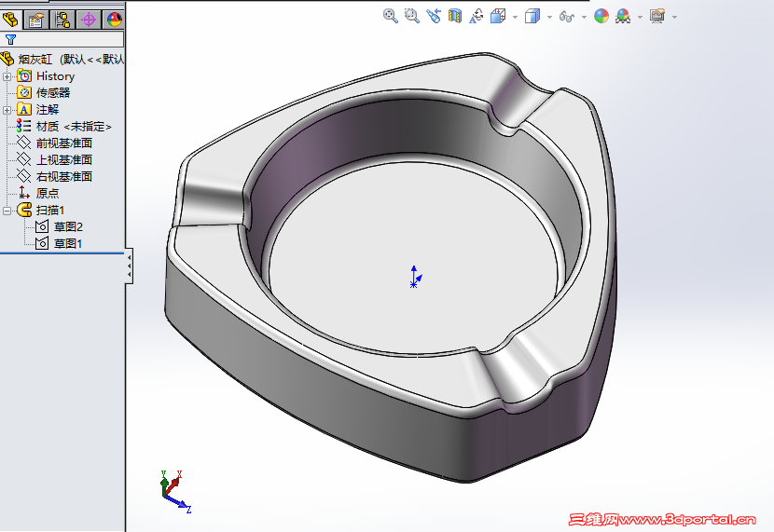
Task: Expand the History folder node
Action: [7, 76]
